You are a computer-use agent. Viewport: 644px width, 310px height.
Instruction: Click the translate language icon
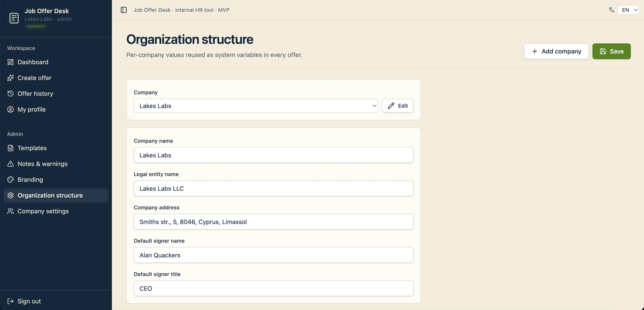(611, 10)
